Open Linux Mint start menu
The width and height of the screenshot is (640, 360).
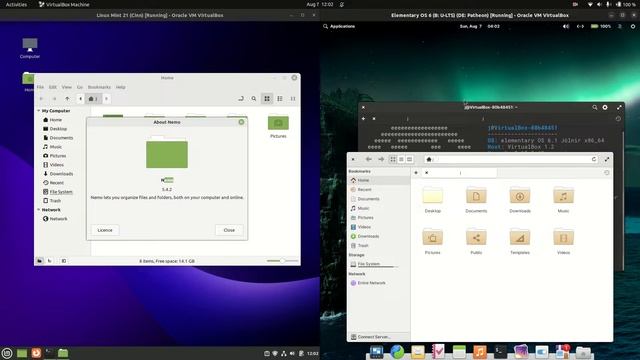[x=7, y=353]
